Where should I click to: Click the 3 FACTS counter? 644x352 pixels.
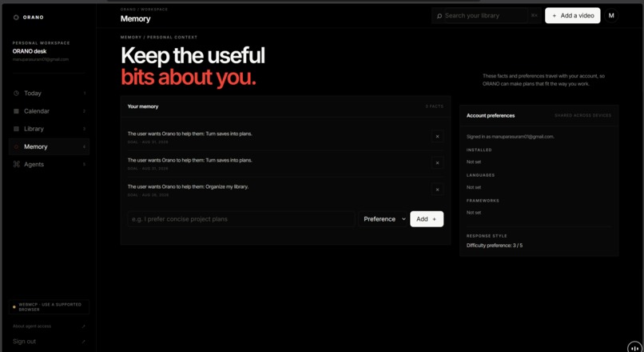tap(435, 106)
